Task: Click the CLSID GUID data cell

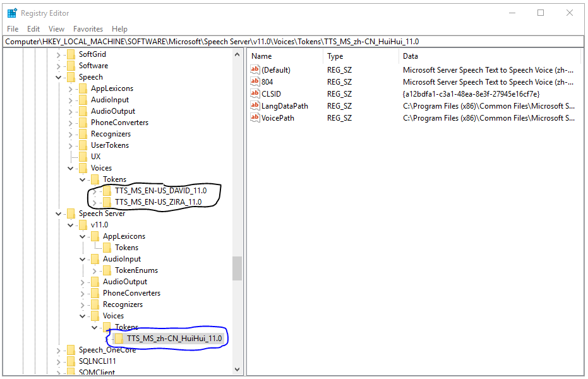Action: click(x=471, y=94)
